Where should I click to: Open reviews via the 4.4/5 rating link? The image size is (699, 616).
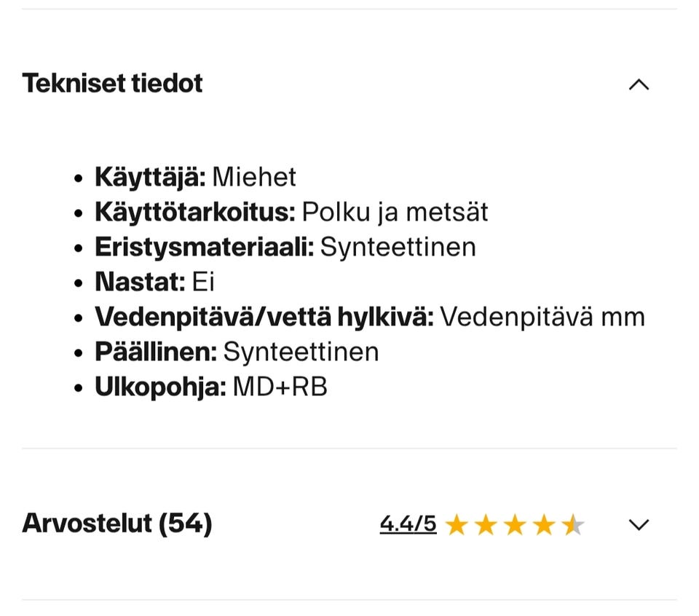click(408, 523)
